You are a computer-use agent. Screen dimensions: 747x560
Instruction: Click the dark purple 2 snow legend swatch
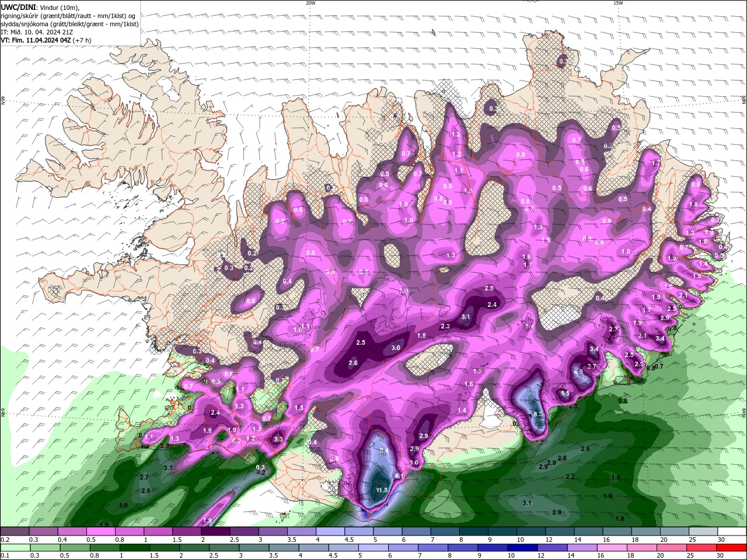[x=215, y=531]
